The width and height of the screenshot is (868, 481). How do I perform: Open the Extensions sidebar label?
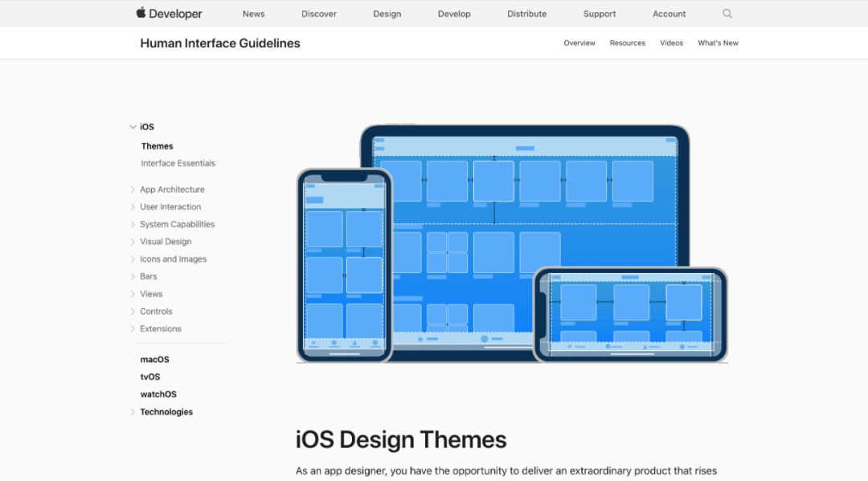click(161, 328)
